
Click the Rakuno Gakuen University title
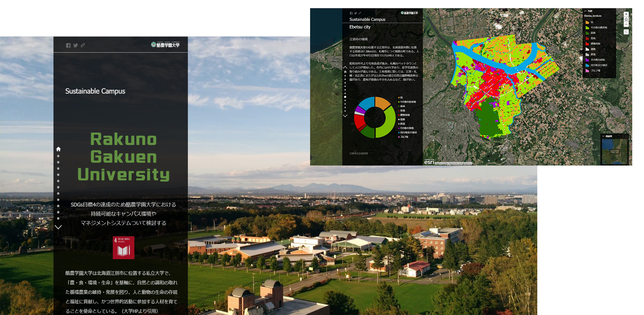pyautogui.click(x=123, y=157)
